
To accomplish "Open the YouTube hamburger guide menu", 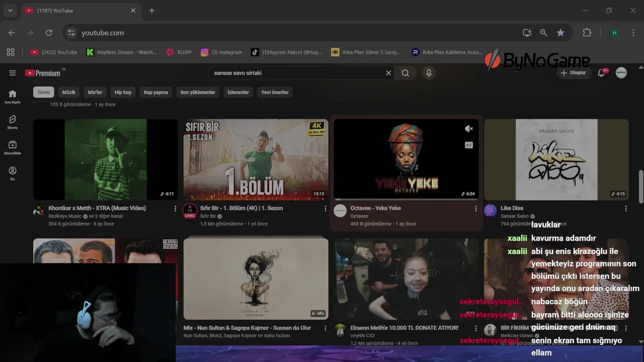I will point(13,73).
